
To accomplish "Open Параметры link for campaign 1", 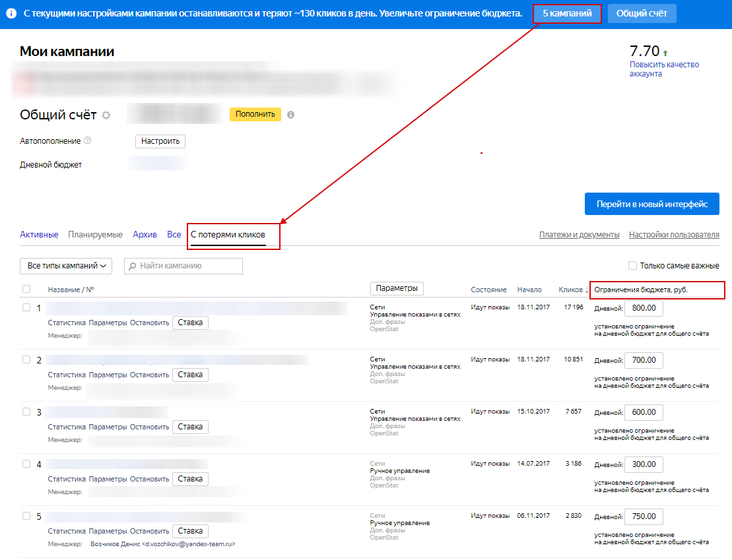I will click(108, 323).
